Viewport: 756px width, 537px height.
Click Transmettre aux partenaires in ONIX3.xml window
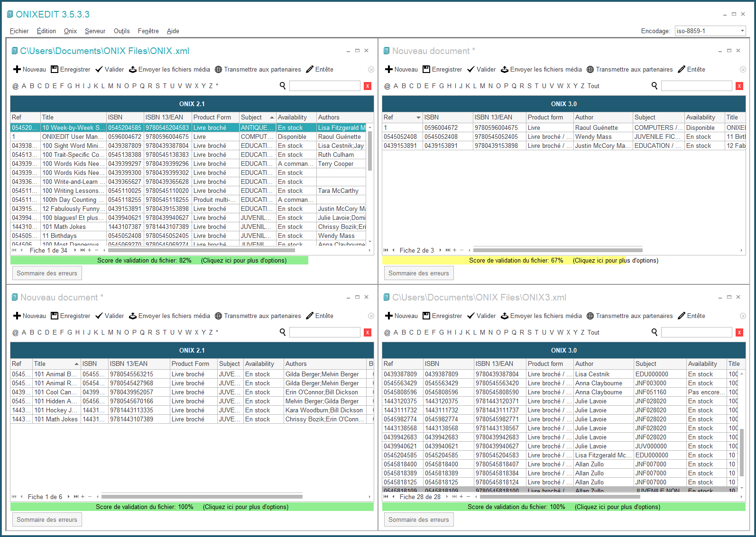[x=629, y=316]
